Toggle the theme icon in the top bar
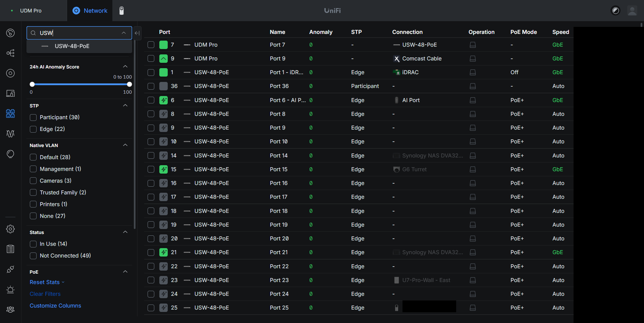 click(x=615, y=11)
